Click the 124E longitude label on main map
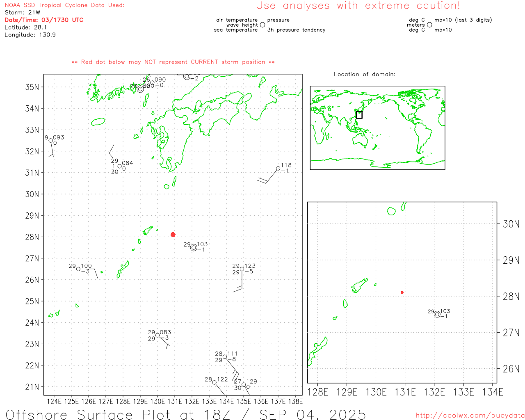525x420 pixels. [54, 401]
